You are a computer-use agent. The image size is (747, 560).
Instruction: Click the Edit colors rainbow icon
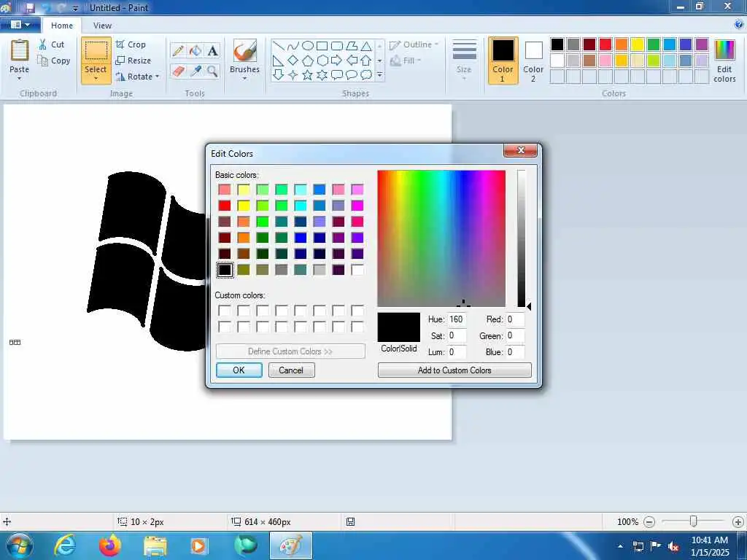724,50
